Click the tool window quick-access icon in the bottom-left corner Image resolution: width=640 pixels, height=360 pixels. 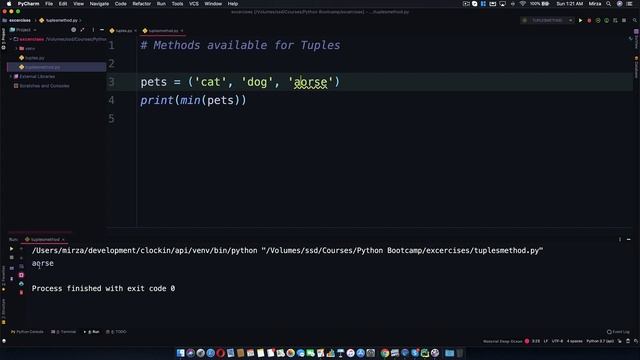click(x=4, y=341)
